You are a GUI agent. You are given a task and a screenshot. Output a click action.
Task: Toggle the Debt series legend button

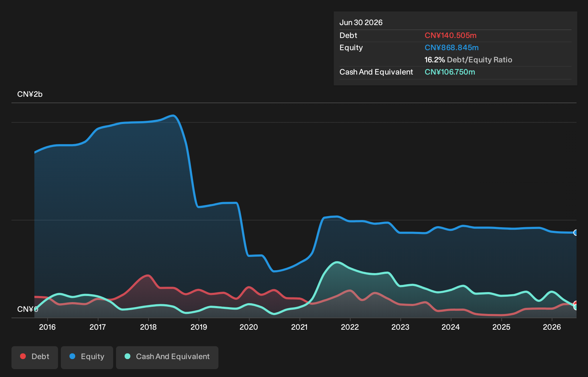pos(35,357)
